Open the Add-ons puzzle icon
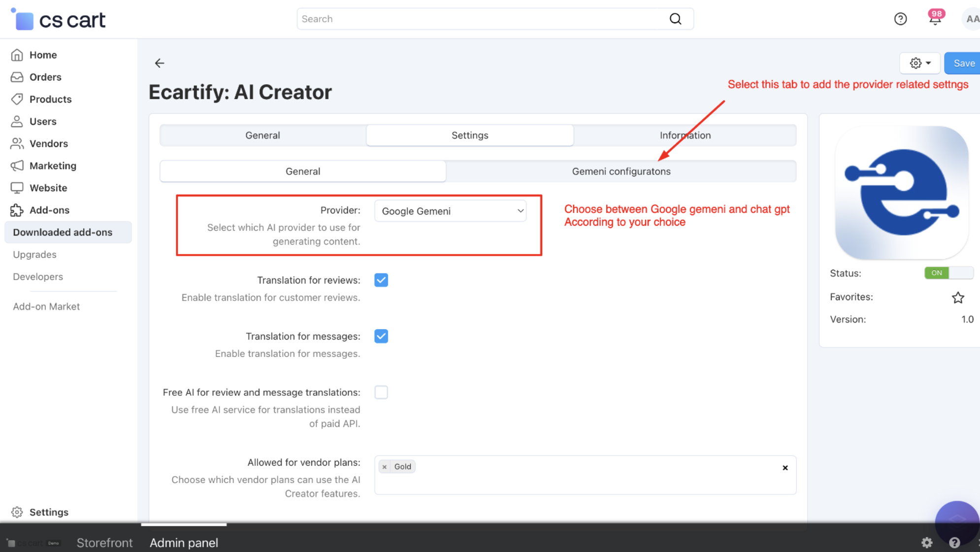Image resolution: width=980 pixels, height=552 pixels. click(x=17, y=210)
